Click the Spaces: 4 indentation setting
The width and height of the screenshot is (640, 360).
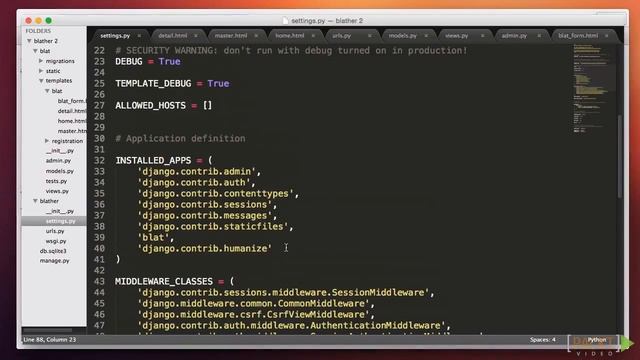pyautogui.click(x=543, y=340)
